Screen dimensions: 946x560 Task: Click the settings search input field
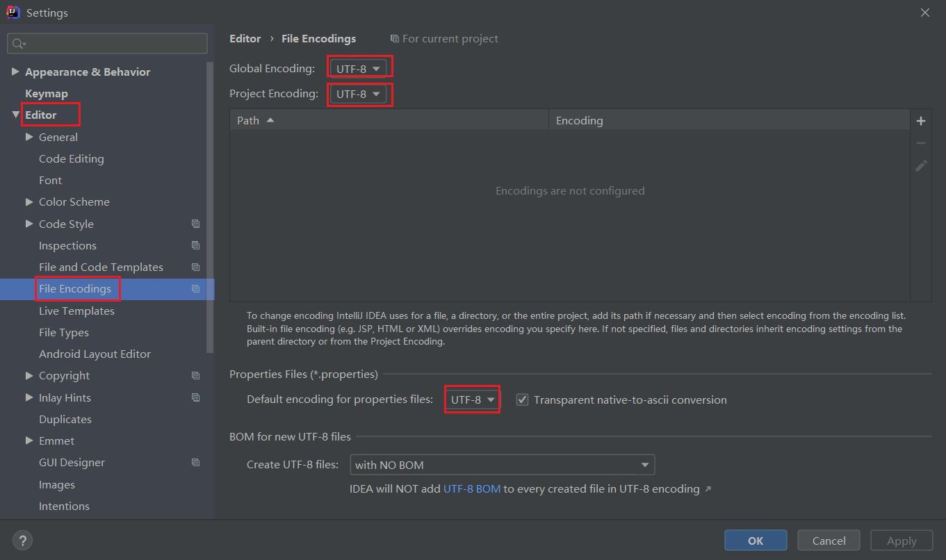(x=108, y=43)
